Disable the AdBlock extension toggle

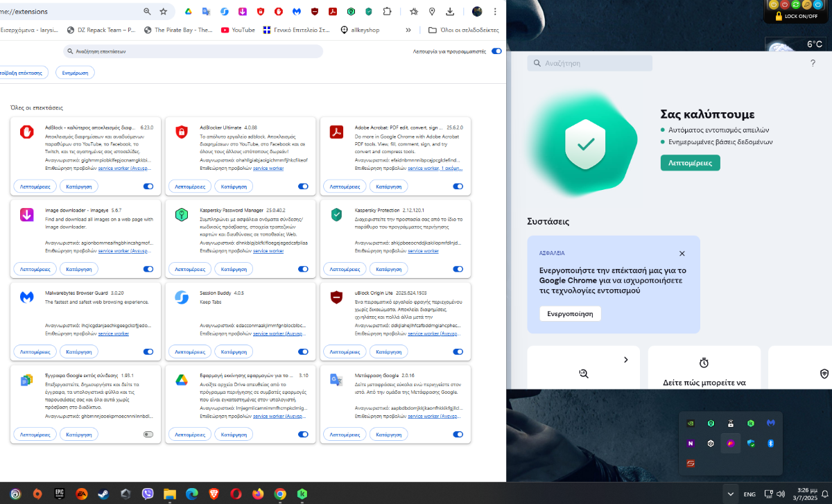tap(148, 186)
